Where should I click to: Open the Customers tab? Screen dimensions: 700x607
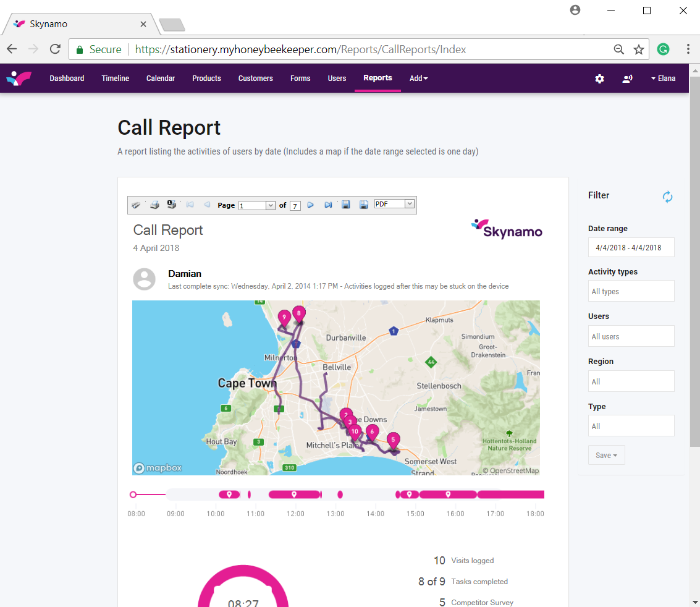tap(255, 78)
